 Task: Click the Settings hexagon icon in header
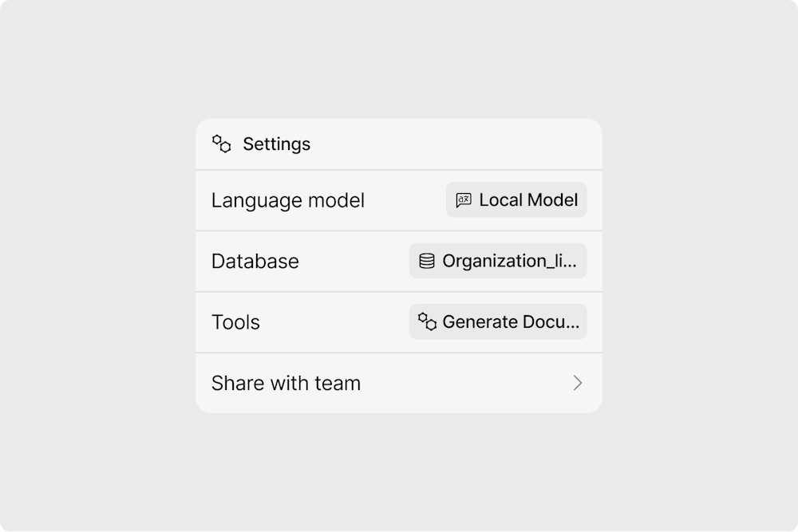pos(221,144)
